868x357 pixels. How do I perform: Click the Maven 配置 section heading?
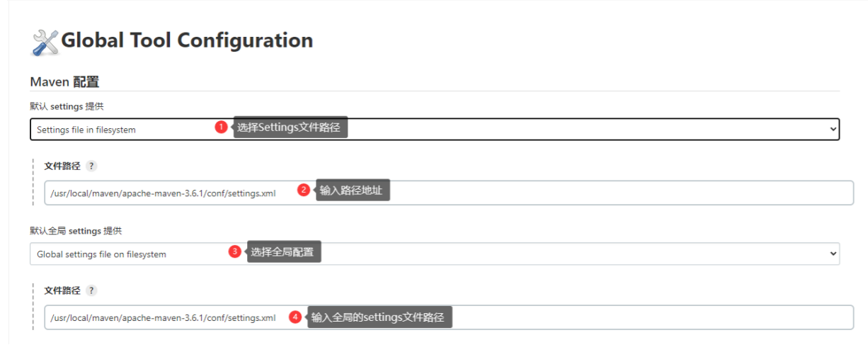pos(64,82)
